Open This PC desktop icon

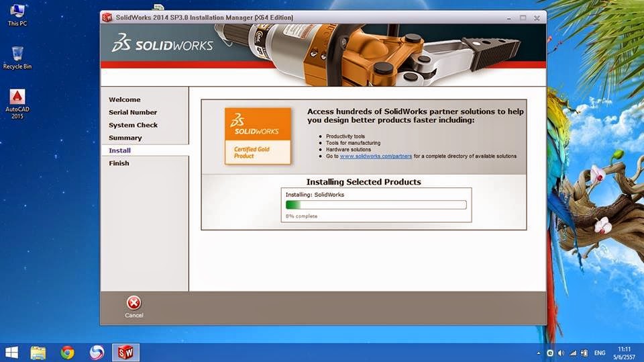17,15
